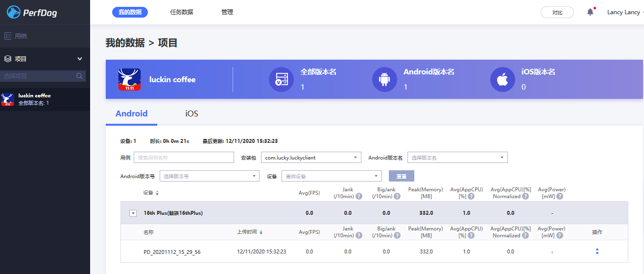
Task: Click the 用例 sidebar icon
Action: tap(8, 36)
